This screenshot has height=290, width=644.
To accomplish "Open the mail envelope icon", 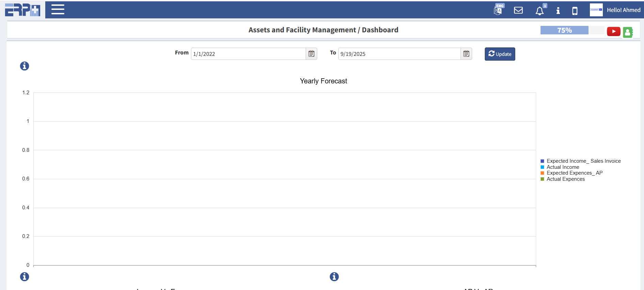I will [x=518, y=10].
